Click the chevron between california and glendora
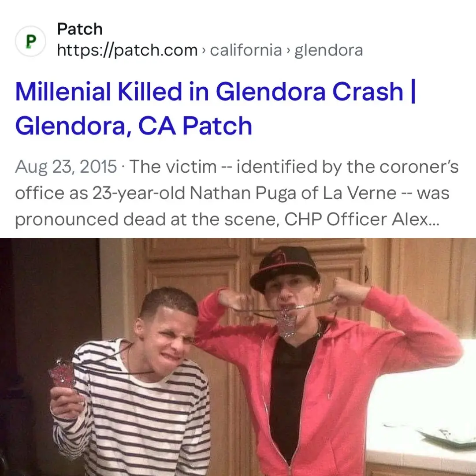 point(288,51)
